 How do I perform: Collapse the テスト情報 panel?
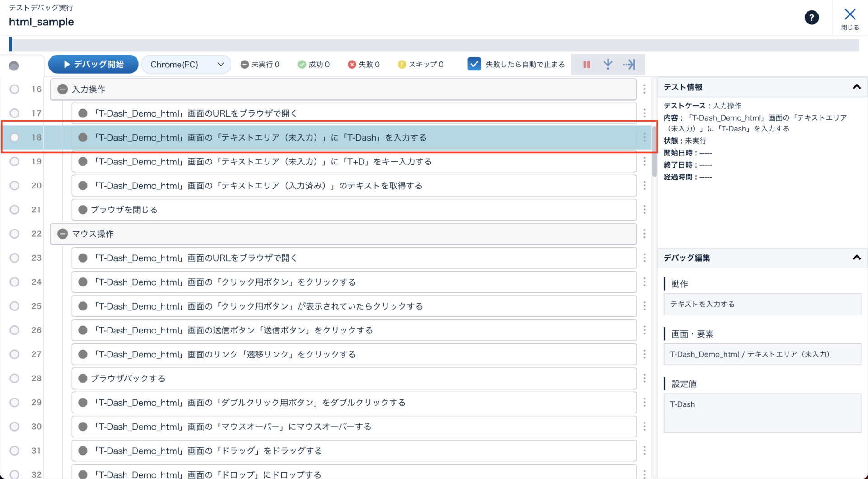pyautogui.click(x=856, y=87)
